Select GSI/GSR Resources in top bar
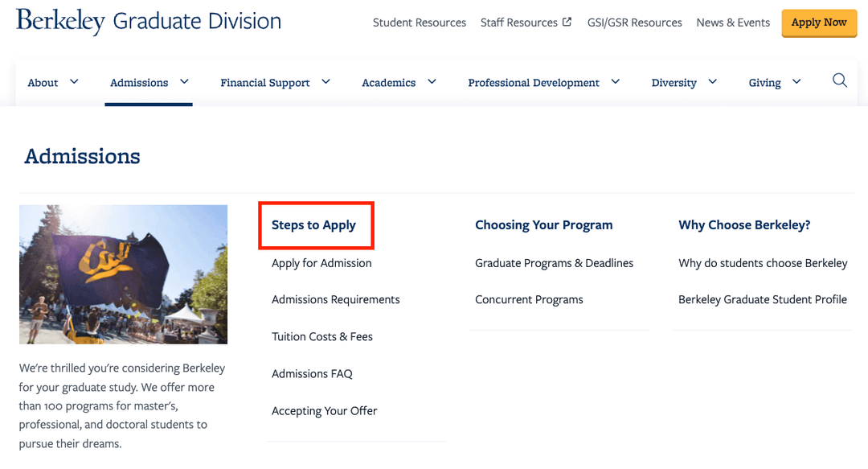The height and width of the screenshot is (469, 868). tap(634, 23)
